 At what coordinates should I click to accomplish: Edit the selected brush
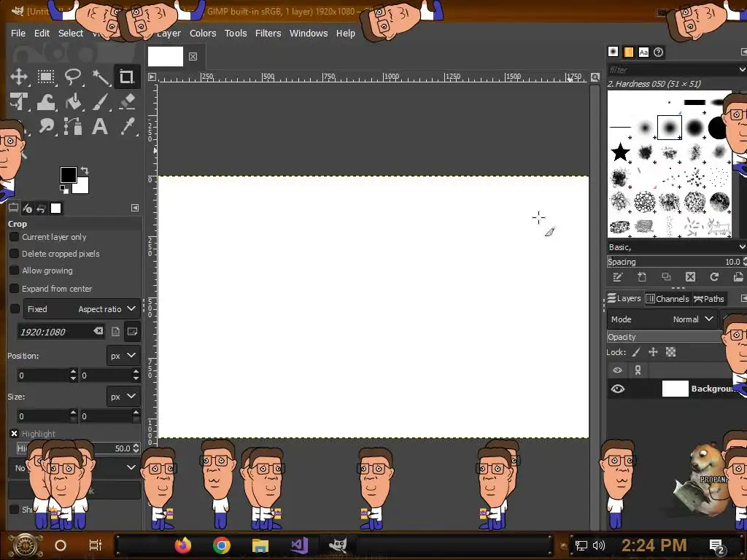618,277
